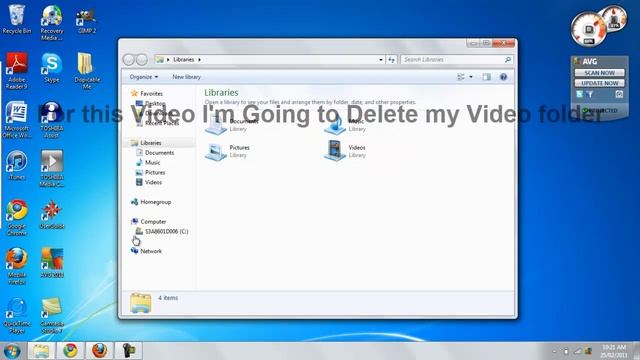
Task: Show the preview pane icon
Action: (487, 77)
